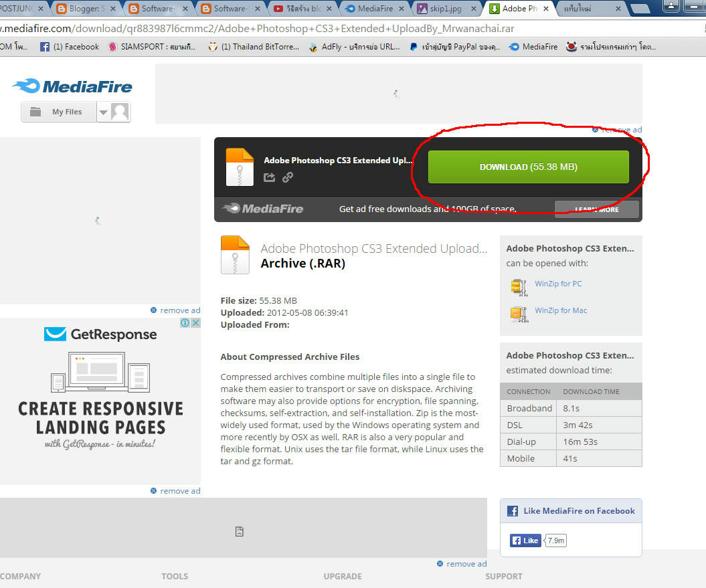Click the WinZip for Mac icon
Image resolution: width=706 pixels, height=588 pixels.
(x=519, y=314)
